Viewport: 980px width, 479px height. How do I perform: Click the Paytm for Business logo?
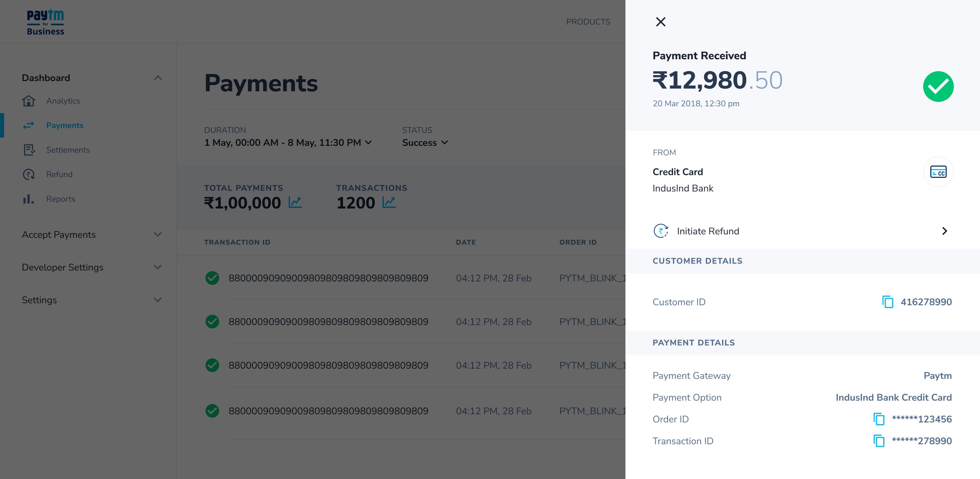click(x=45, y=22)
